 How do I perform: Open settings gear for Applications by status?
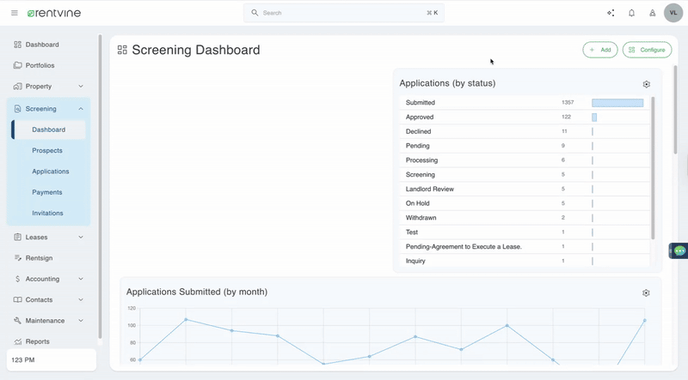[646, 84]
